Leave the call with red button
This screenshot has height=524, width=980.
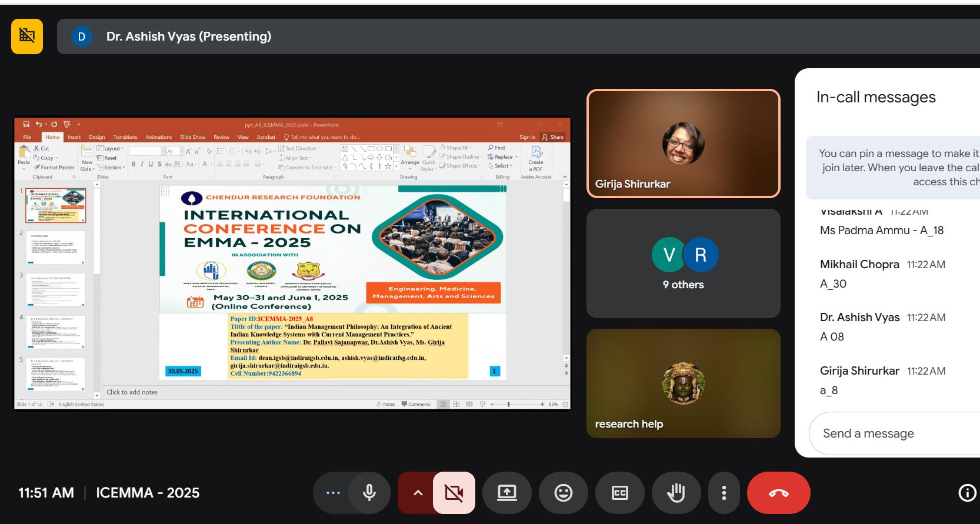[x=779, y=493]
